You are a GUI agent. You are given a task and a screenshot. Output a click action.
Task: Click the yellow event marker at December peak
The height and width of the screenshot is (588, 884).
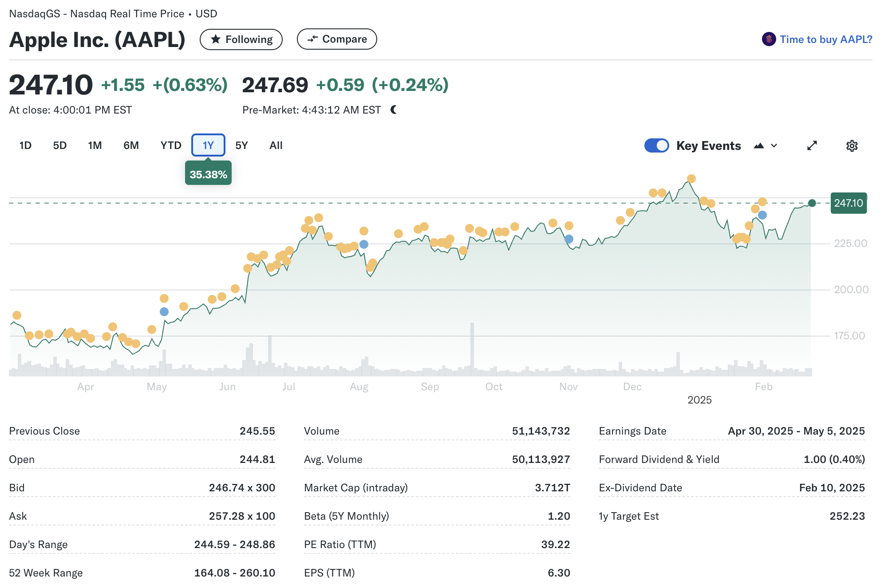[691, 179]
